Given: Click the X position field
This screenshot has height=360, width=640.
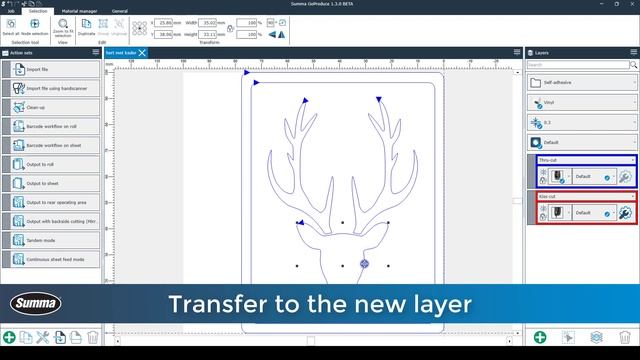Looking at the screenshot, I should click(x=164, y=23).
